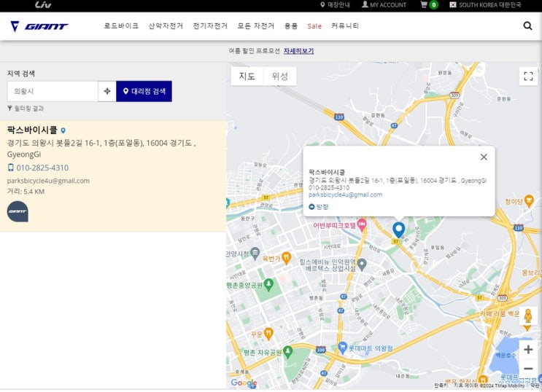Image resolution: width=542 pixels, height=392 pixels.
Task: Switch map to 지도 view
Action: point(247,77)
